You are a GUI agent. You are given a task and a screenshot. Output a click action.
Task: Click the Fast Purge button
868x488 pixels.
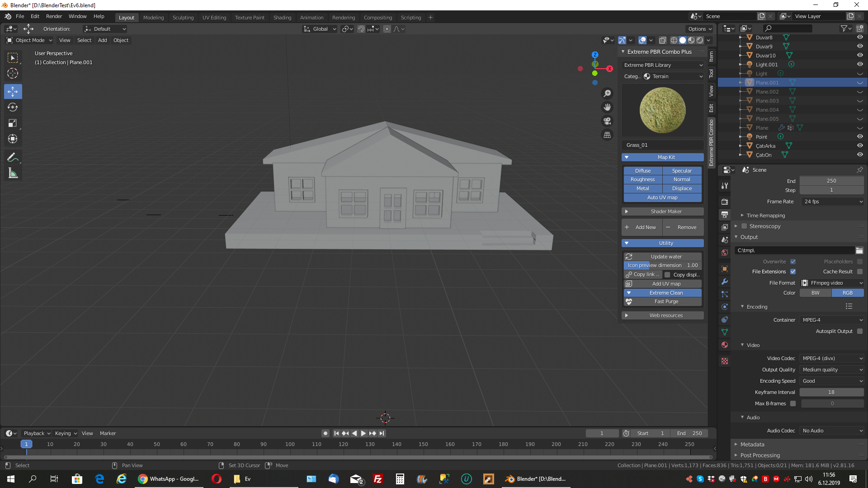[662, 301]
